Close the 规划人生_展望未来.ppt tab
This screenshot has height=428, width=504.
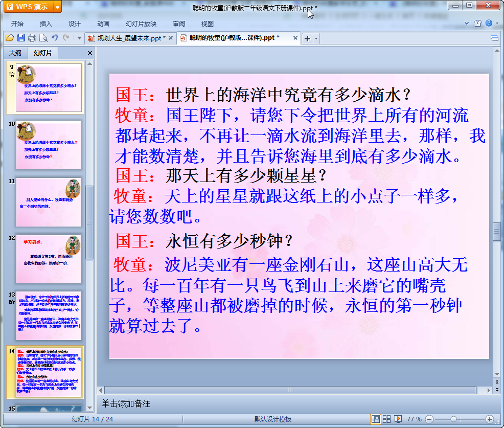click(x=171, y=38)
